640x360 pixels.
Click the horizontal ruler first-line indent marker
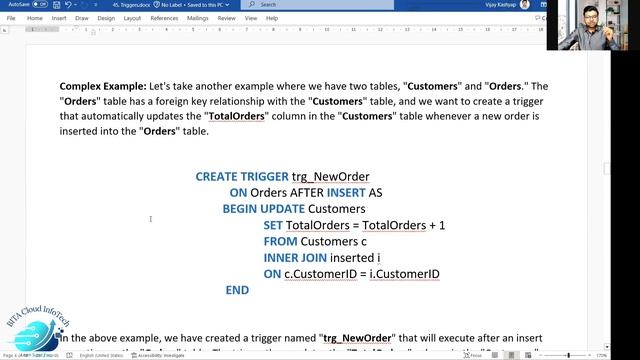[x=76, y=27]
